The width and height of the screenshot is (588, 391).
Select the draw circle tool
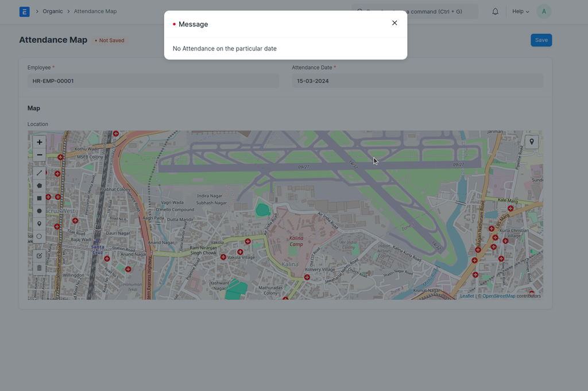click(39, 211)
